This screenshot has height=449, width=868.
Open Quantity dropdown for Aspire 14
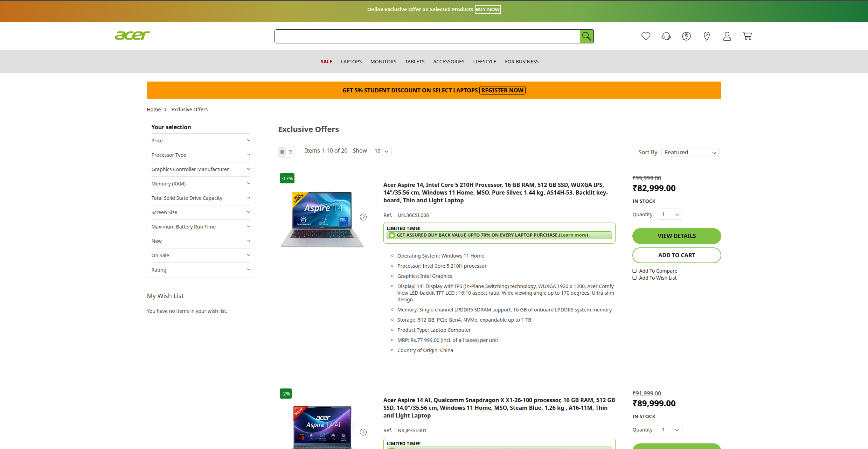click(670, 215)
